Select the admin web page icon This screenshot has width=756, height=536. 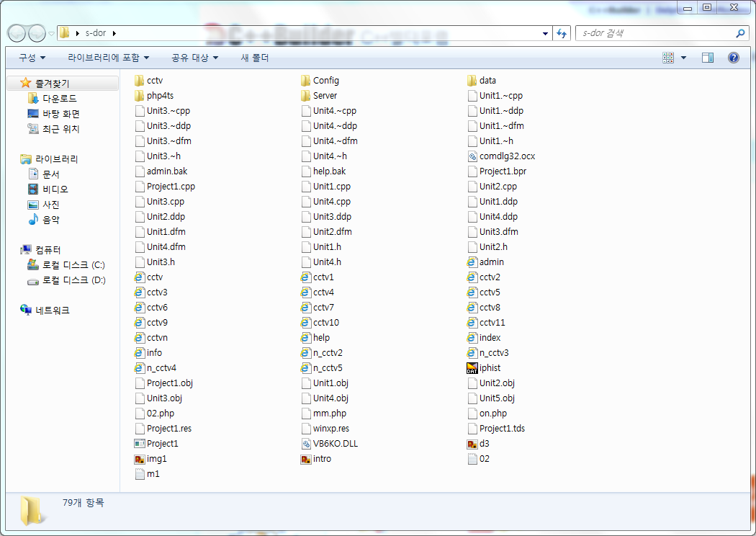pyautogui.click(x=472, y=262)
